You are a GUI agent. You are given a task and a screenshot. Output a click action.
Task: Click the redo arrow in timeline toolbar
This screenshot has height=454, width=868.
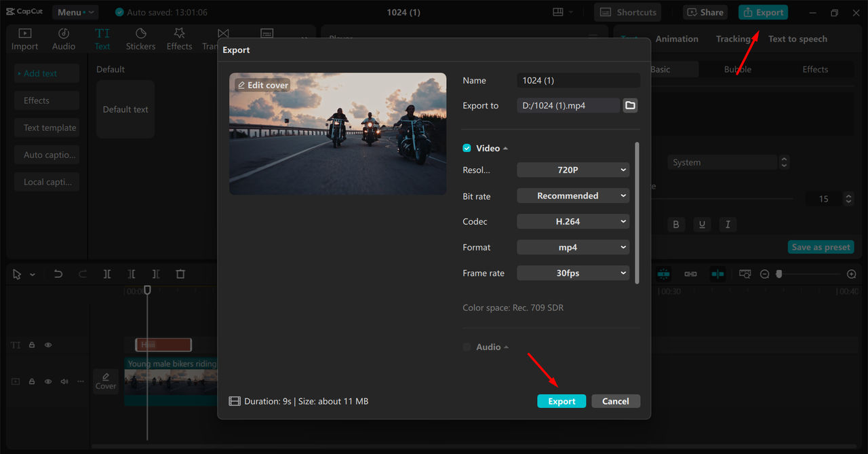(x=83, y=274)
